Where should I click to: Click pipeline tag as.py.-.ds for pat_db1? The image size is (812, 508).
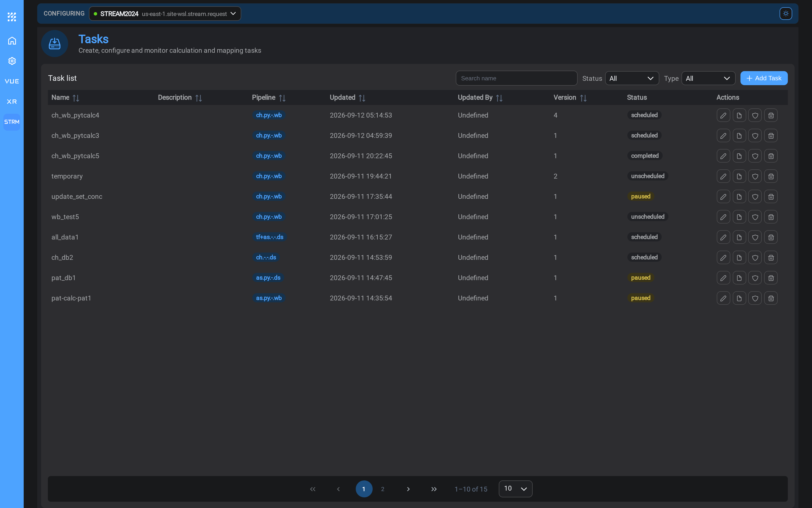(268, 278)
